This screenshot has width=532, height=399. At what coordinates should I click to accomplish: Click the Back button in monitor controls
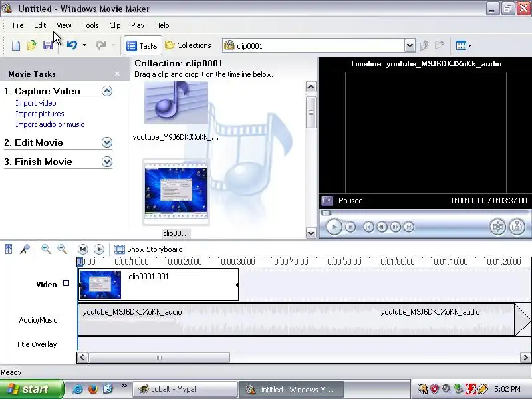pos(369,227)
